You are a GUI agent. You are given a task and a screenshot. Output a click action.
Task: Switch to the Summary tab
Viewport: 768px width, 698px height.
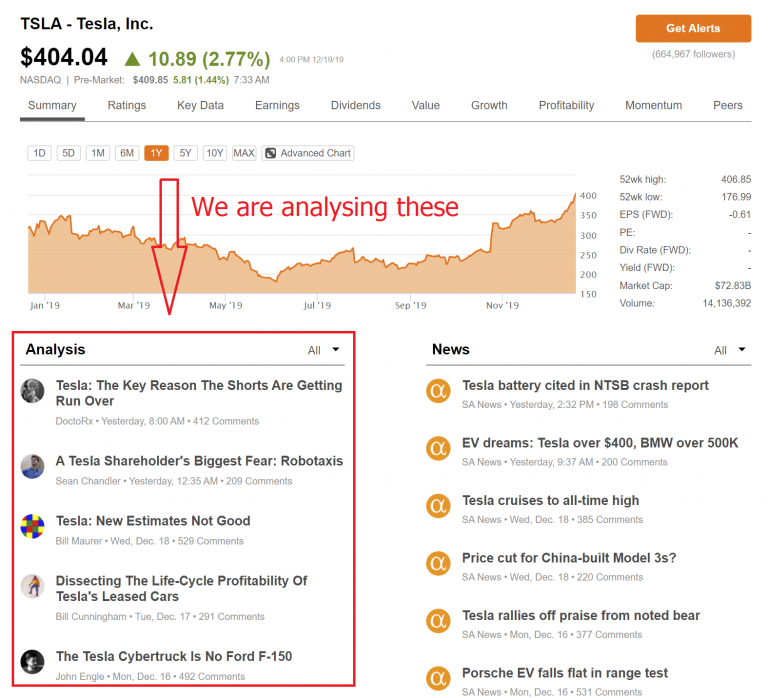[52, 105]
